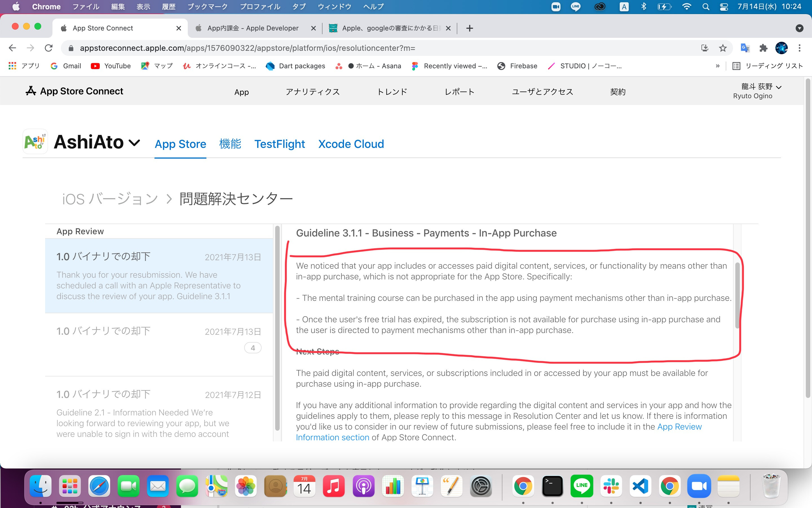Click the Chrome back arrow
812x508 pixels.
[12, 48]
